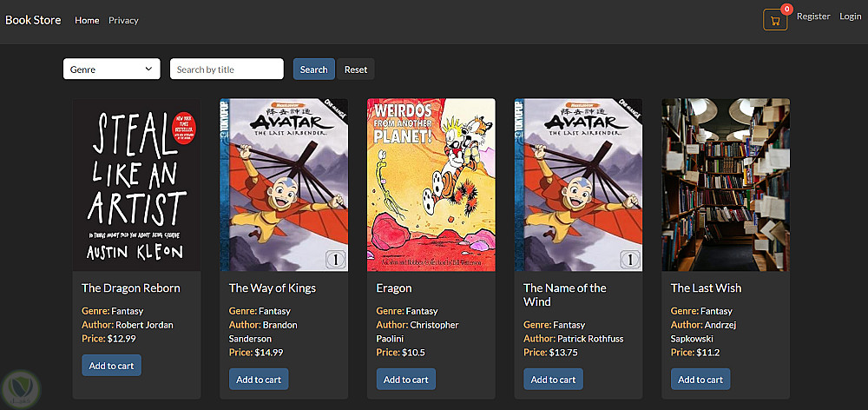The height and width of the screenshot is (410, 868).
Task: Click the title "Eragon"
Action: (394, 288)
